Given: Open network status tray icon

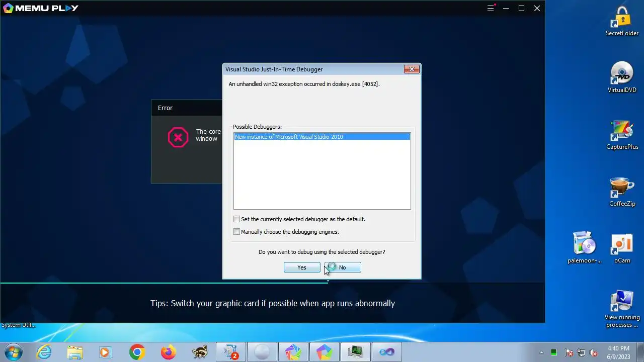Looking at the screenshot, I should [581, 352].
